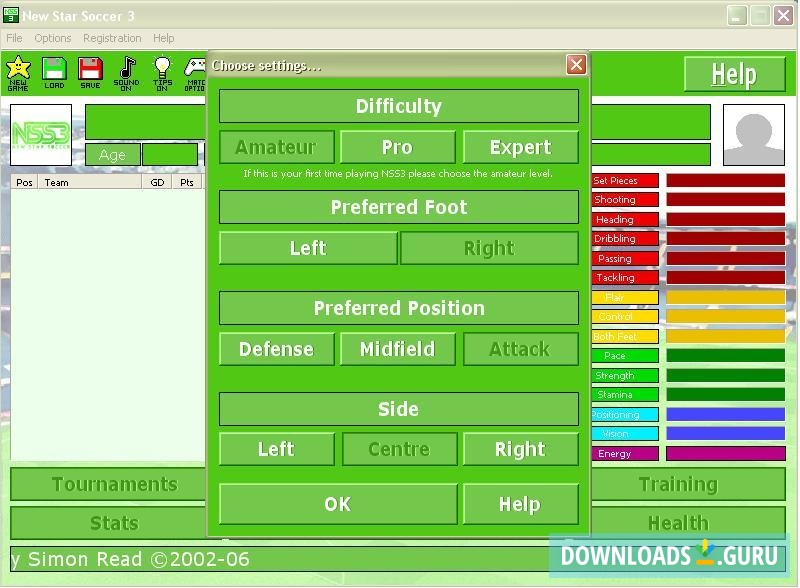Select Expert difficulty
800x588 pixels.
click(x=520, y=147)
